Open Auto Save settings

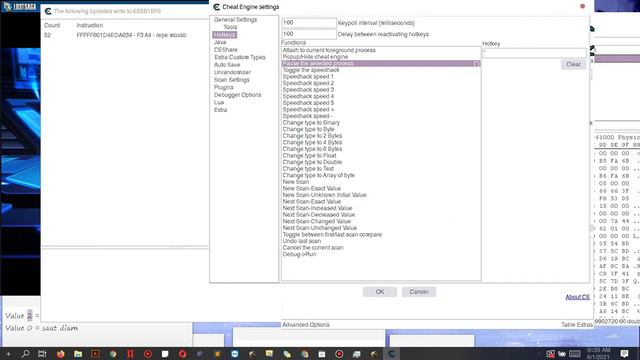(227, 64)
